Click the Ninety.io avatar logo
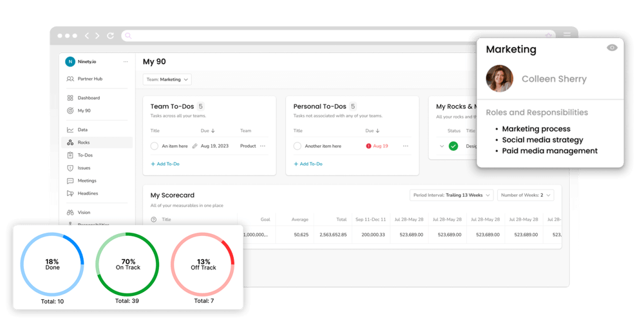 click(x=70, y=62)
